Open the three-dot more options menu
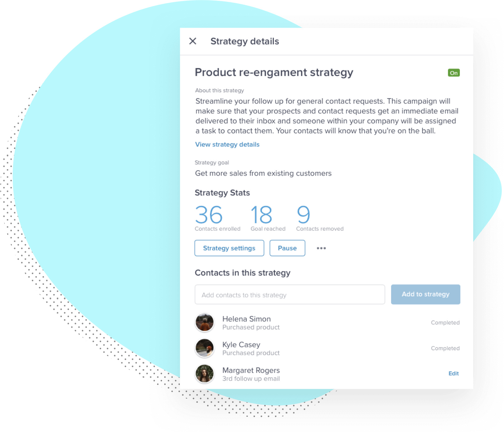The width and height of the screenshot is (504, 432). (x=321, y=248)
